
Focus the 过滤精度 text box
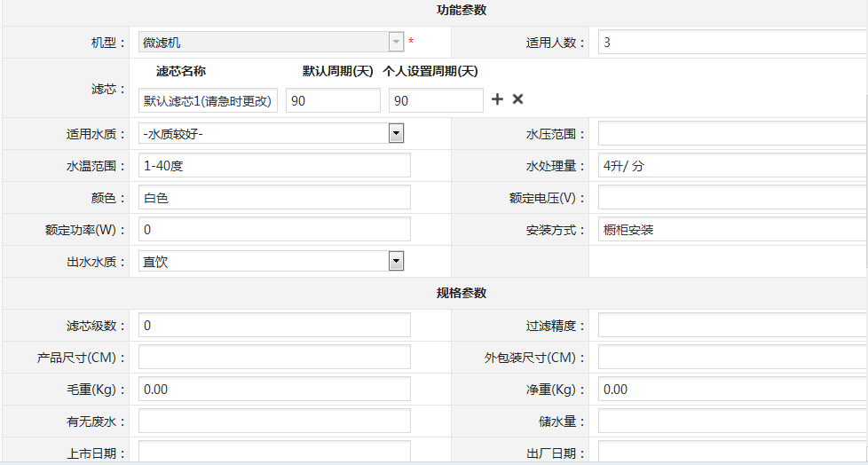pyautogui.click(x=731, y=325)
